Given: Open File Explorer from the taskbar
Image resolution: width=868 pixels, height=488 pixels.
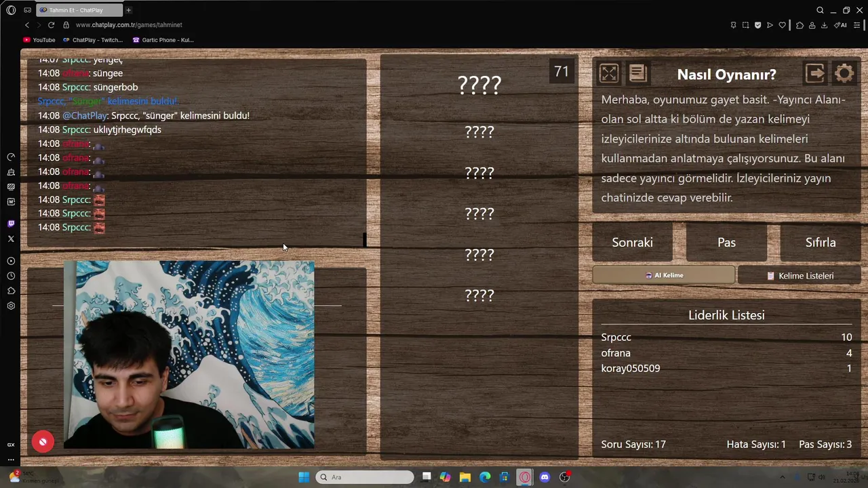Looking at the screenshot, I should (465, 477).
